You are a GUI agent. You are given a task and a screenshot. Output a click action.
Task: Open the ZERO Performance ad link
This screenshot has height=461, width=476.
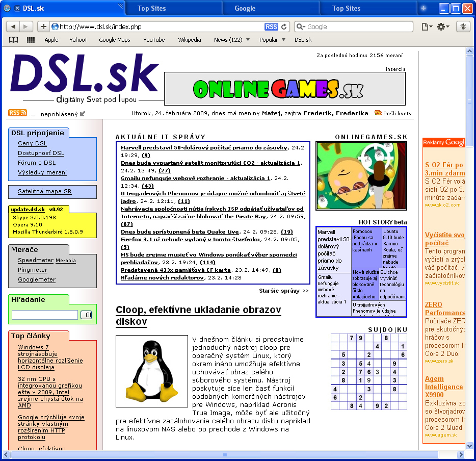[x=445, y=309]
